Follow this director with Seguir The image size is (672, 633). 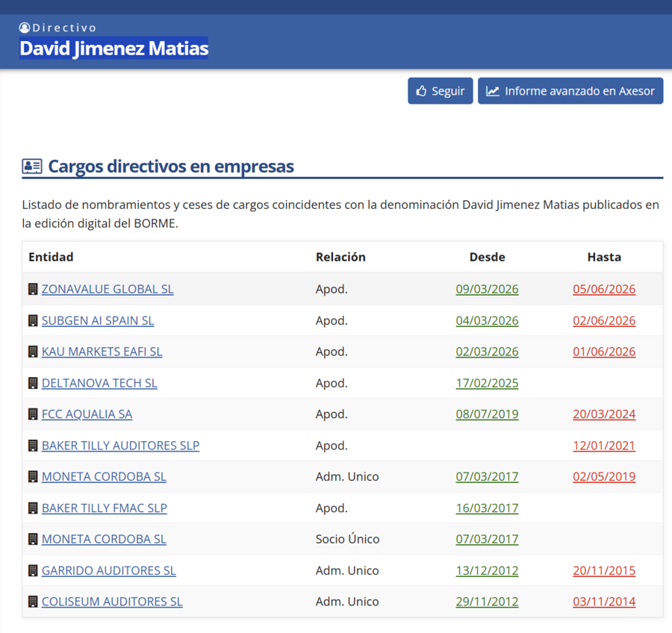click(440, 91)
